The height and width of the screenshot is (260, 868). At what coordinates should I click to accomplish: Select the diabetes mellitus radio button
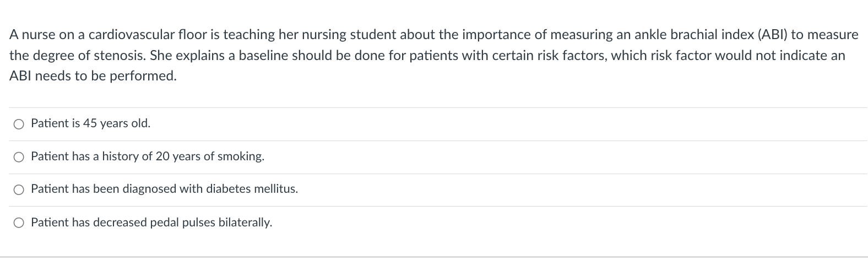click(19, 189)
